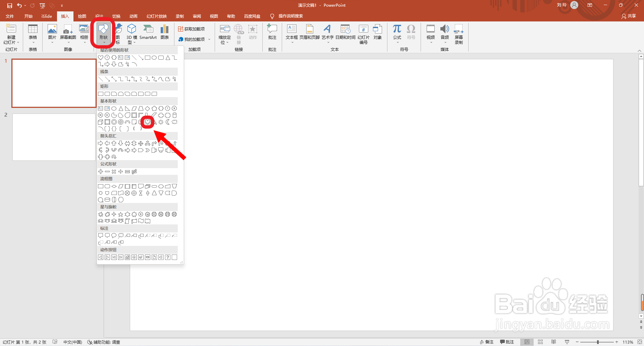
Task: Pick the vertical scroll shape
Action: 127,221
